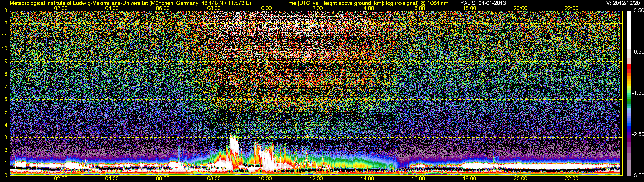
Task: Click the 12 km height axis label
Action: point(5,23)
